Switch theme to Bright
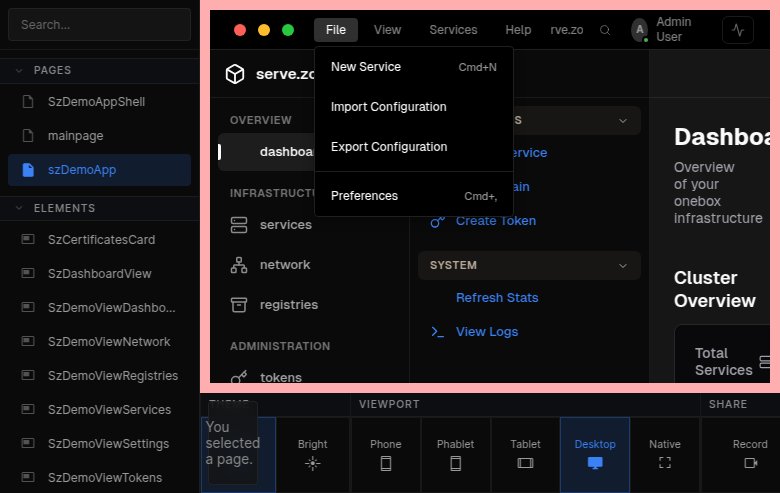The width and height of the screenshot is (780, 493). pyautogui.click(x=312, y=454)
